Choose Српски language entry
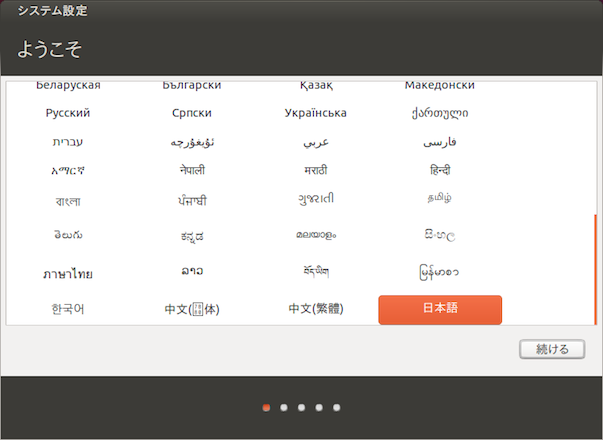 (192, 113)
